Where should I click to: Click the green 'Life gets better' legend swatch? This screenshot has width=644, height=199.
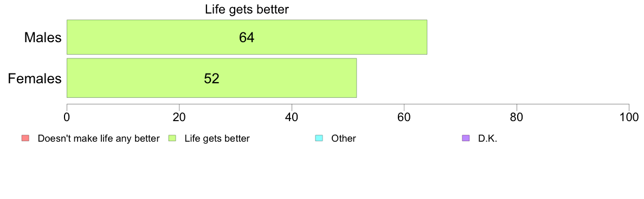click(x=172, y=138)
